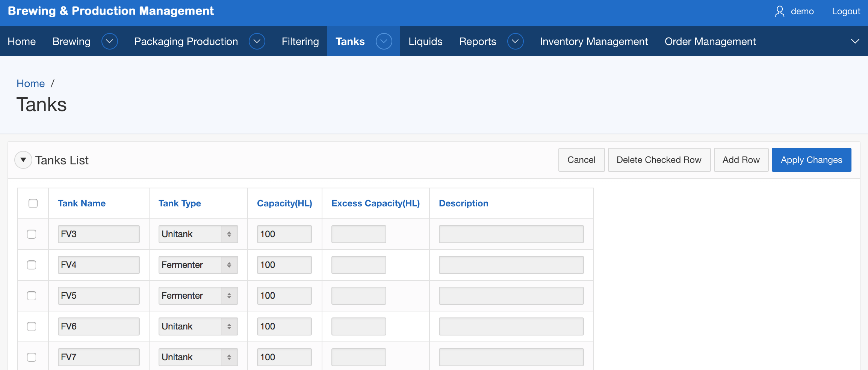Go to the Liquids menu item
868x370 pixels.
[425, 41]
